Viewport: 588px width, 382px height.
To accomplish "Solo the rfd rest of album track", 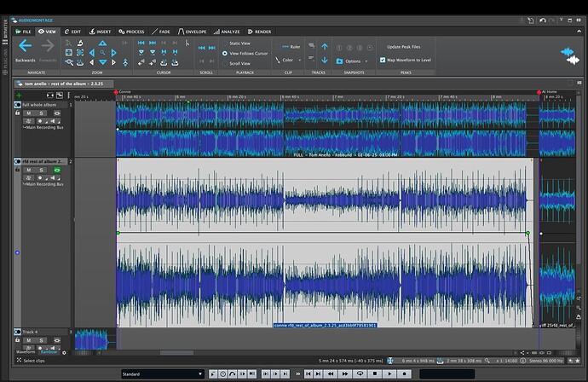I will (41, 170).
